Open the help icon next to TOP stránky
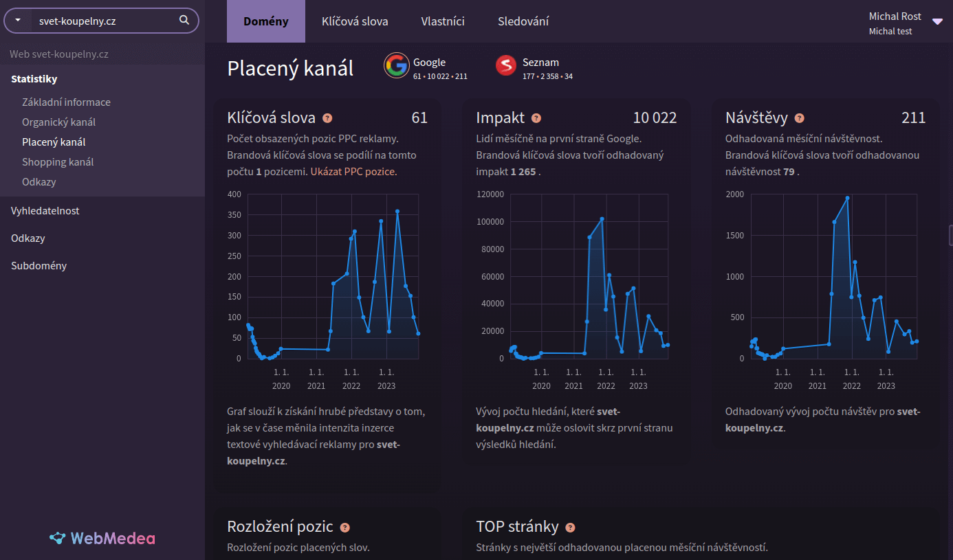The height and width of the screenshot is (560, 953). [x=570, y=528]
